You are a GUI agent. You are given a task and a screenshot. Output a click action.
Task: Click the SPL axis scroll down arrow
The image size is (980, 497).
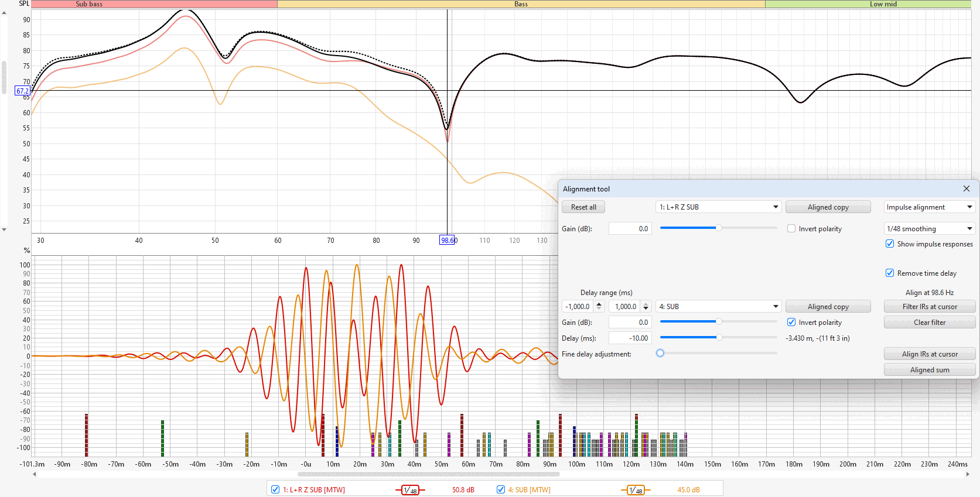(x=4, y=229)
